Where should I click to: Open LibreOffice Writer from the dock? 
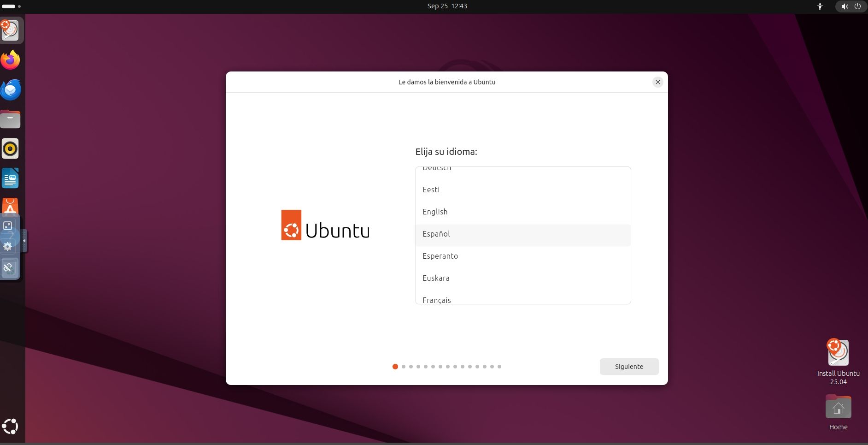[x=10, y=178]
